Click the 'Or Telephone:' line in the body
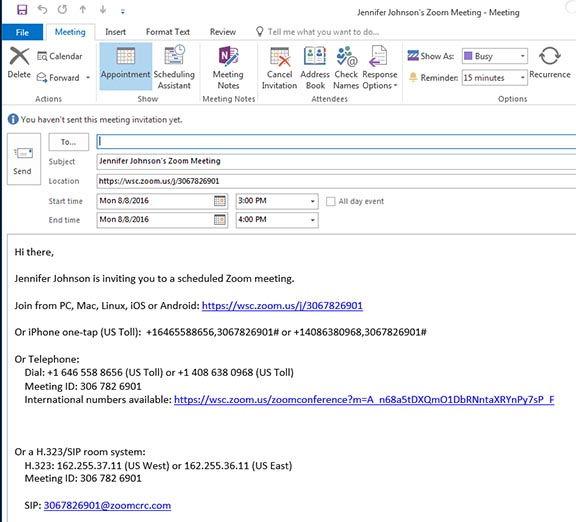This screenshot has width=576, height=522. click(47, 359)
